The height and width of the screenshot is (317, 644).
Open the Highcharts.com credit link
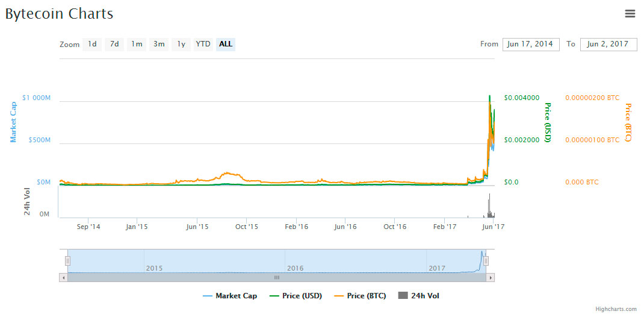(616, 309)
